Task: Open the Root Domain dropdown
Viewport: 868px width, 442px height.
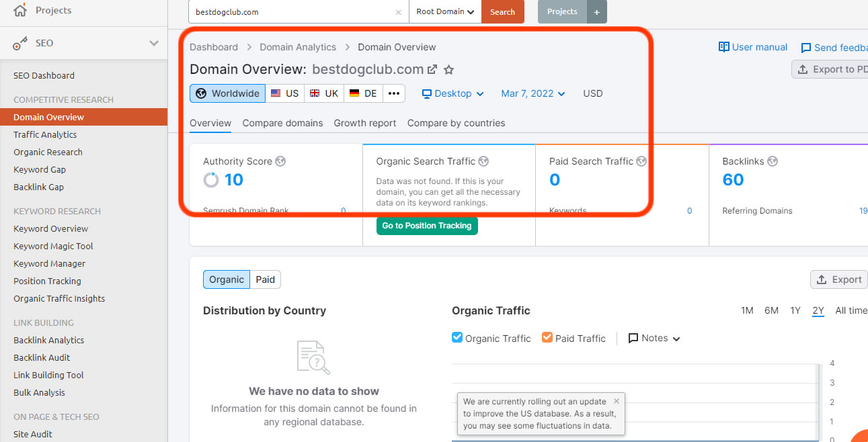Action: pos(445,11)
